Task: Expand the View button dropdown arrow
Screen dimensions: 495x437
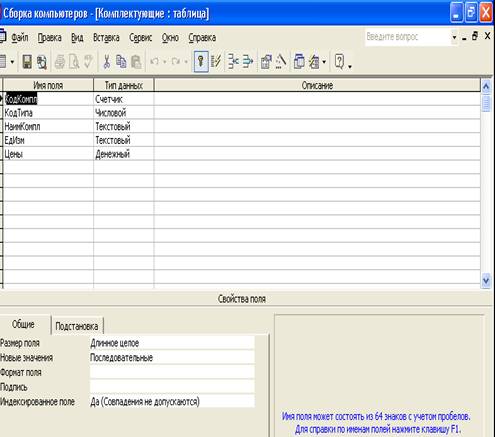Action: [x=12, y=62]
